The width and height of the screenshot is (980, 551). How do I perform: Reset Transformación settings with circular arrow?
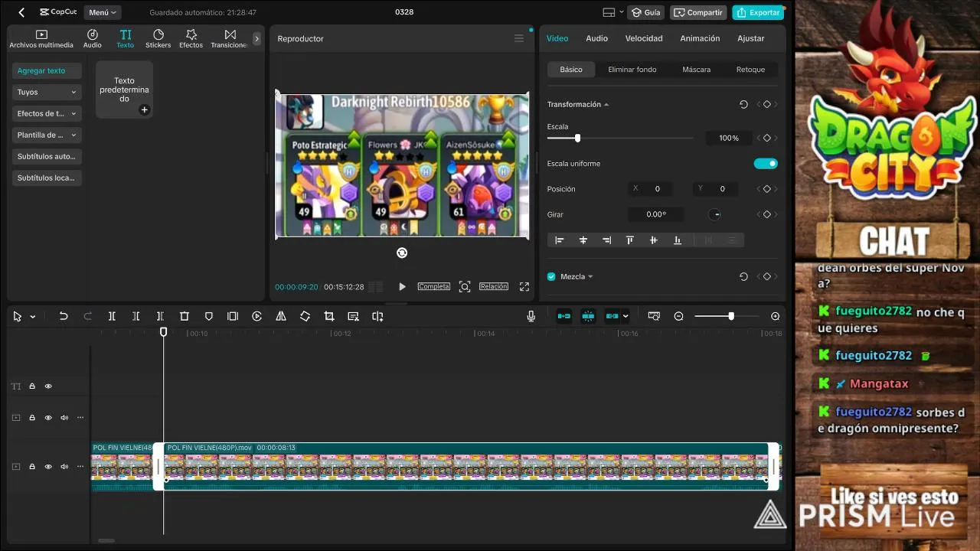743,104
